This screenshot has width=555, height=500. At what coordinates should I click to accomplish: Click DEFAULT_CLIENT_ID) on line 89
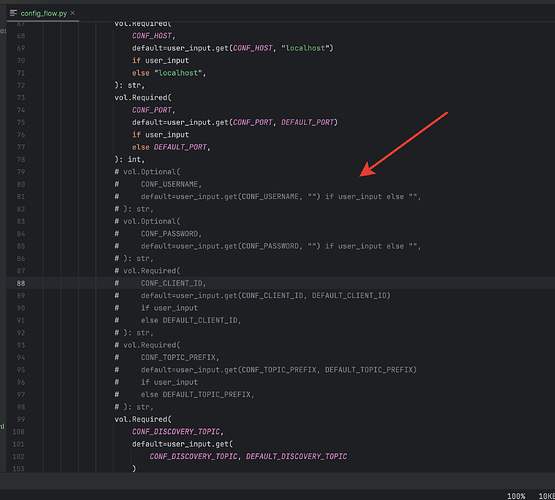pos(351,295)
